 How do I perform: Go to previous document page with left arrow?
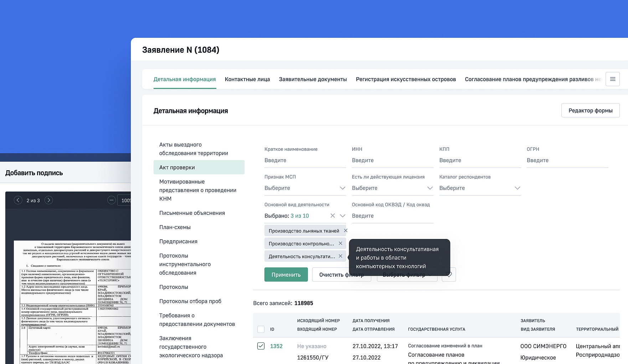coord(18,200)
